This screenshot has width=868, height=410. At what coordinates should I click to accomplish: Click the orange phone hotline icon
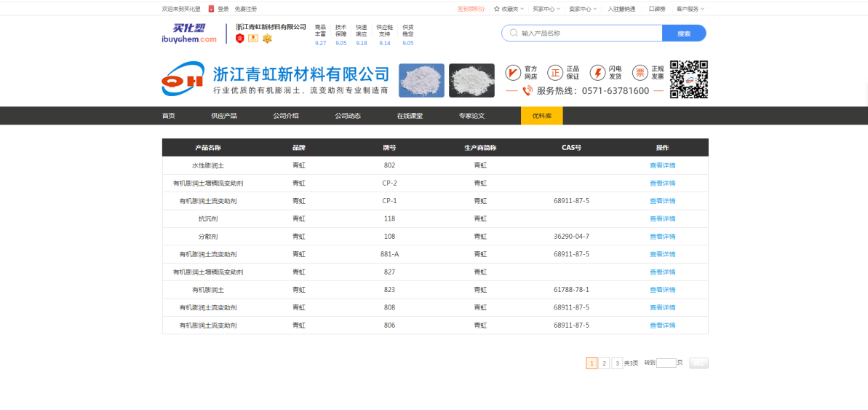click(527, 91)
